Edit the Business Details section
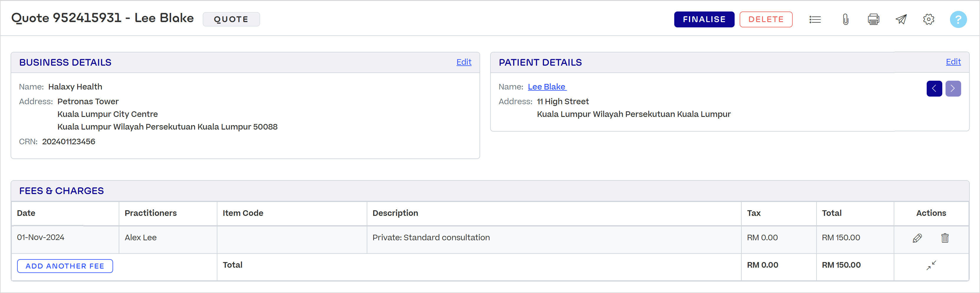980x293 pixels. [464, 62]
